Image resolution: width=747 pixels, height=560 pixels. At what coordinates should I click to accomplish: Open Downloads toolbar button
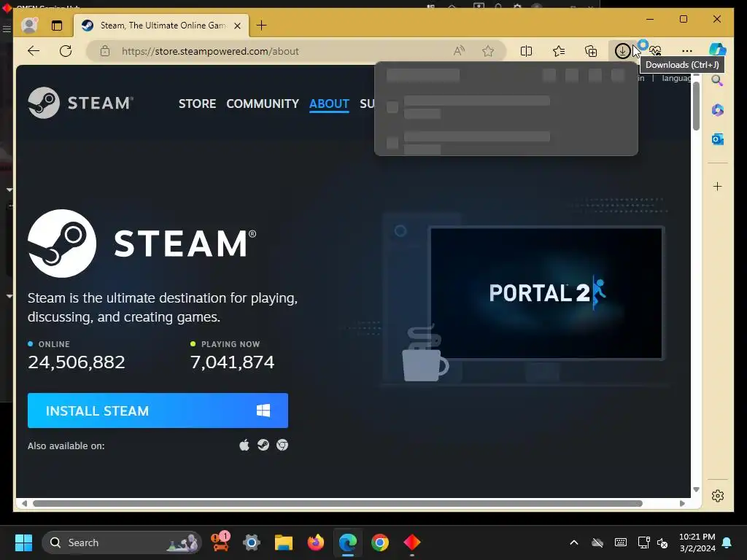coord(622,51)
